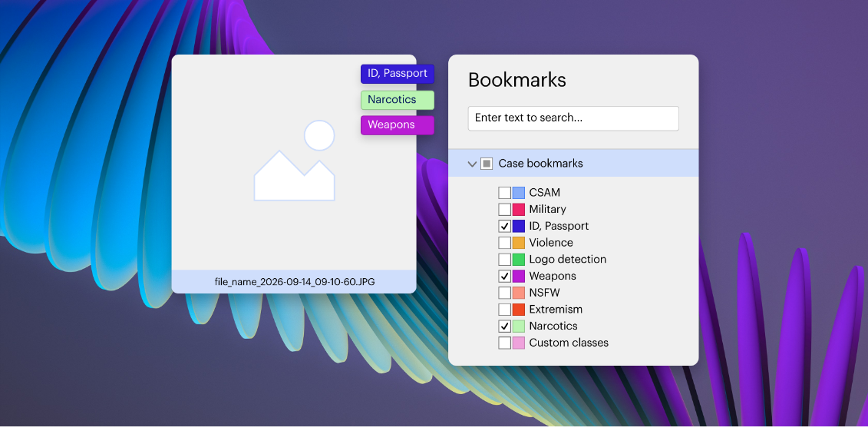The width and height of the screenshot is (868, 431).
Task: Disable the Narcotics bookmark checkbox
Action: [504, 327]
